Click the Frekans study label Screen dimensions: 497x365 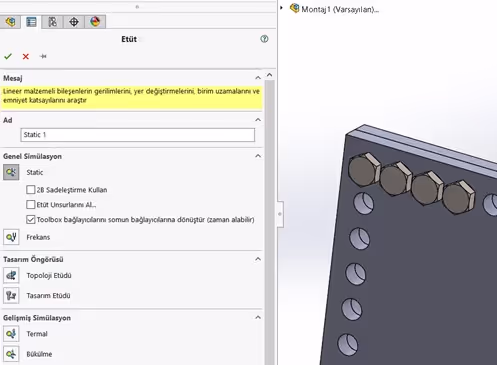click(38, 237)
